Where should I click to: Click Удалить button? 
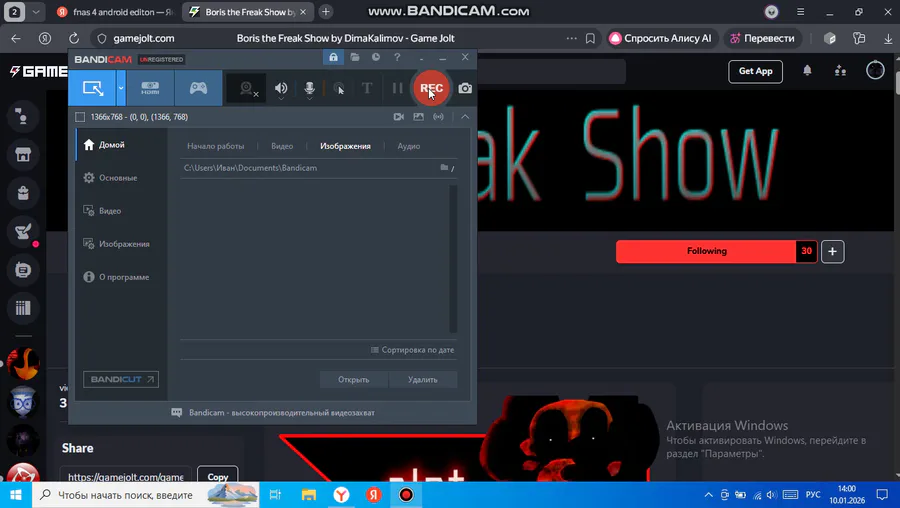click(x=423, y=379)
